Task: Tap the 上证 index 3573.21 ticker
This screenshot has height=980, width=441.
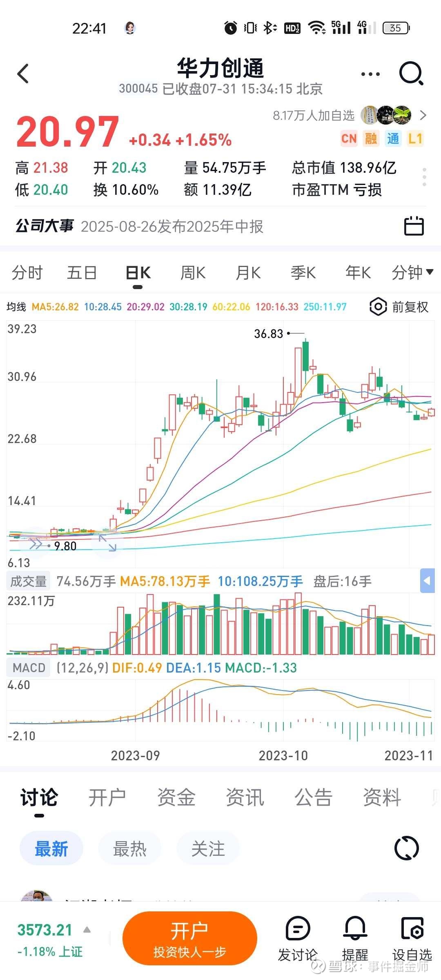Action: [x=50, y=940]
